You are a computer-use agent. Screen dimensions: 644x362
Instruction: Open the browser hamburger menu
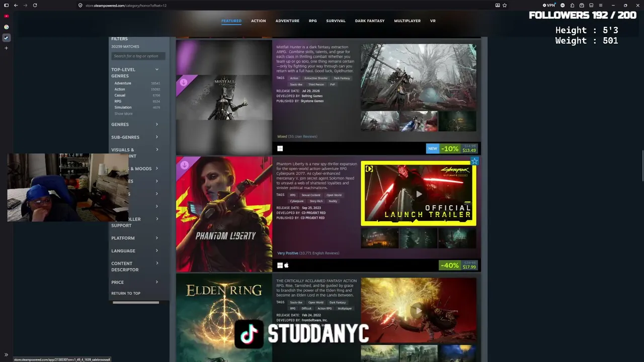pos(600,5)
